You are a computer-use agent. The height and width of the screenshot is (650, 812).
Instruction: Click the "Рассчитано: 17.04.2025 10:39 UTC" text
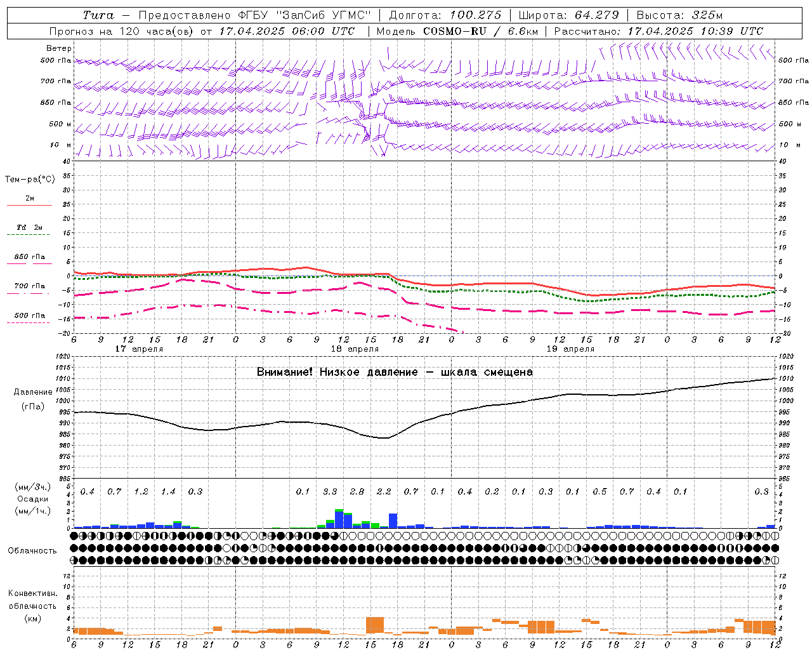click(659, 31)
